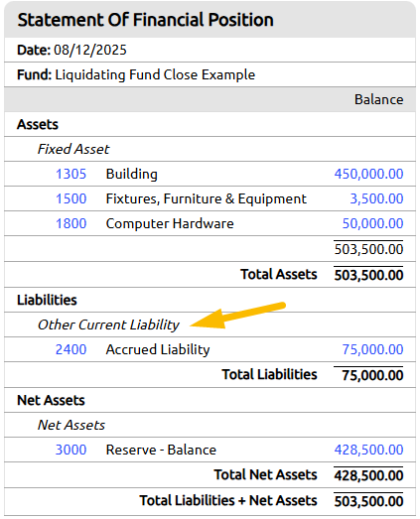Click the Assets section heading
The height and width of the screenshot is (519, 420).
[x=38, y=124]
